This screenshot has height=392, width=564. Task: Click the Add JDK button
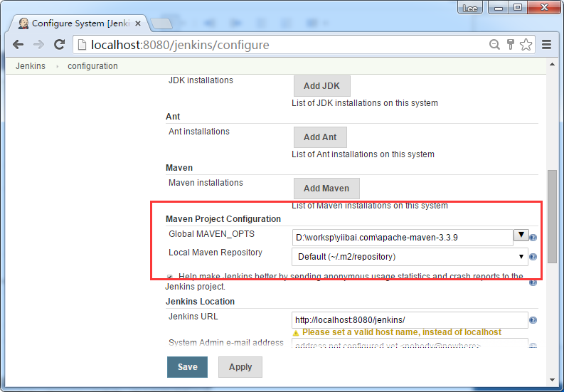point(321,86)
